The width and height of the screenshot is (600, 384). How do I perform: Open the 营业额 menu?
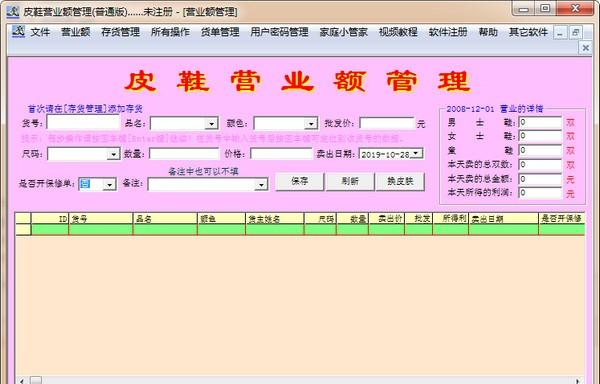[x=75, y=32]
